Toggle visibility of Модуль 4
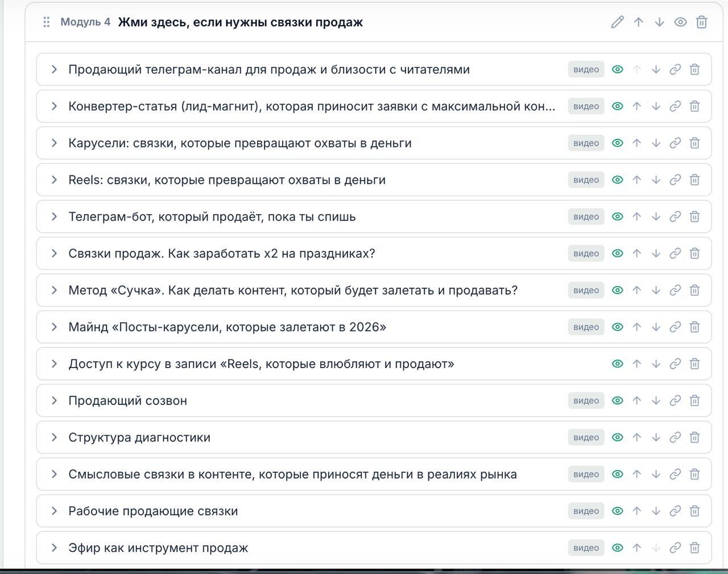The height and width of the screenshot is (574, 728). coord(680,22)
